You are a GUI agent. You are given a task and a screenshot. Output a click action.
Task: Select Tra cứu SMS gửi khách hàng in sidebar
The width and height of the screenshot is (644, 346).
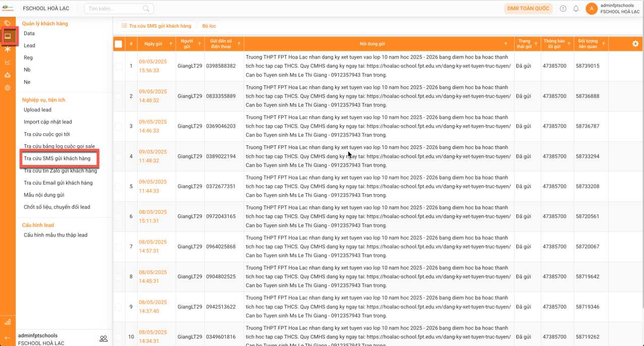click(x=57, y=158)
